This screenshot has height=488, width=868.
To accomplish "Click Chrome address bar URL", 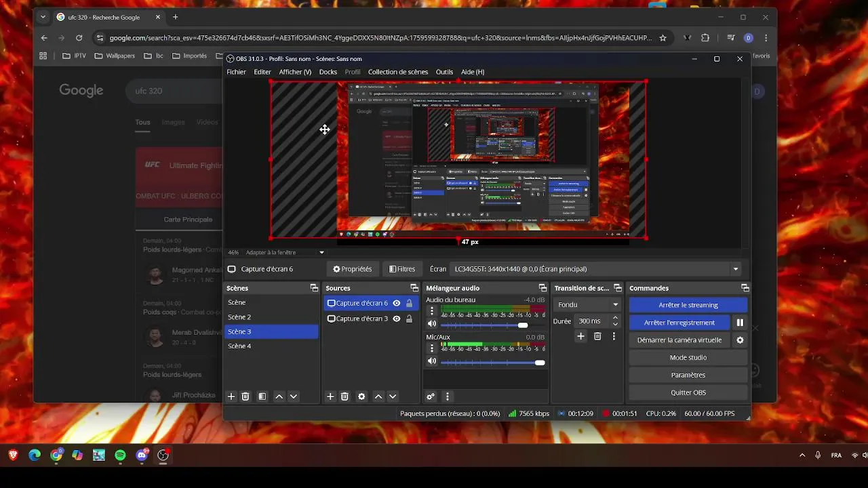I will point(380,38).
